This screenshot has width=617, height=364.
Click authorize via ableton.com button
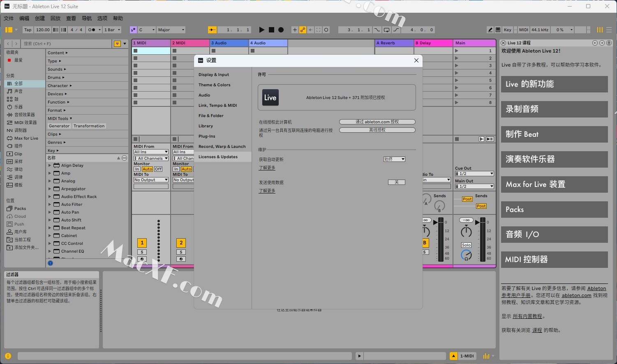[377, 122]
